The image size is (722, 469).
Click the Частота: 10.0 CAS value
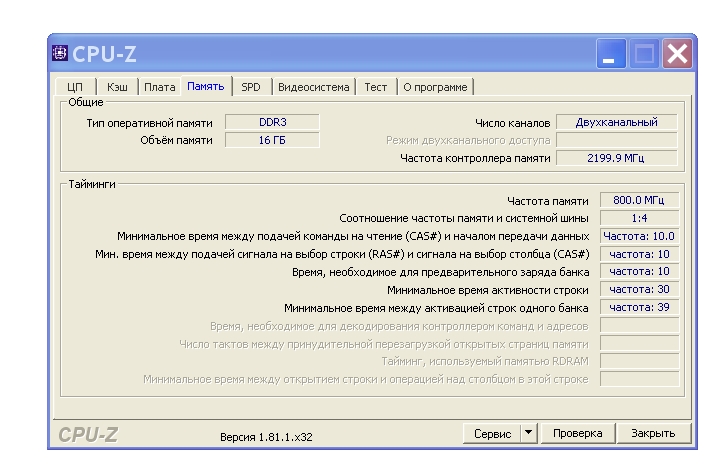639,236
